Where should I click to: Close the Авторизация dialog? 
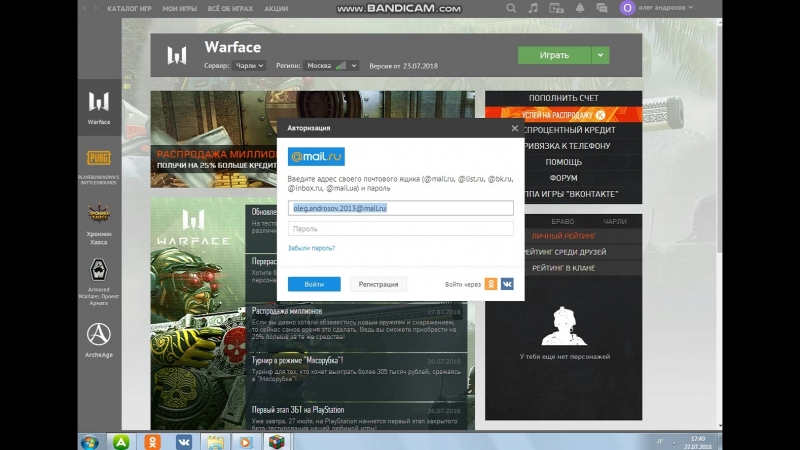pyautogui.click(x=514, y=128)
